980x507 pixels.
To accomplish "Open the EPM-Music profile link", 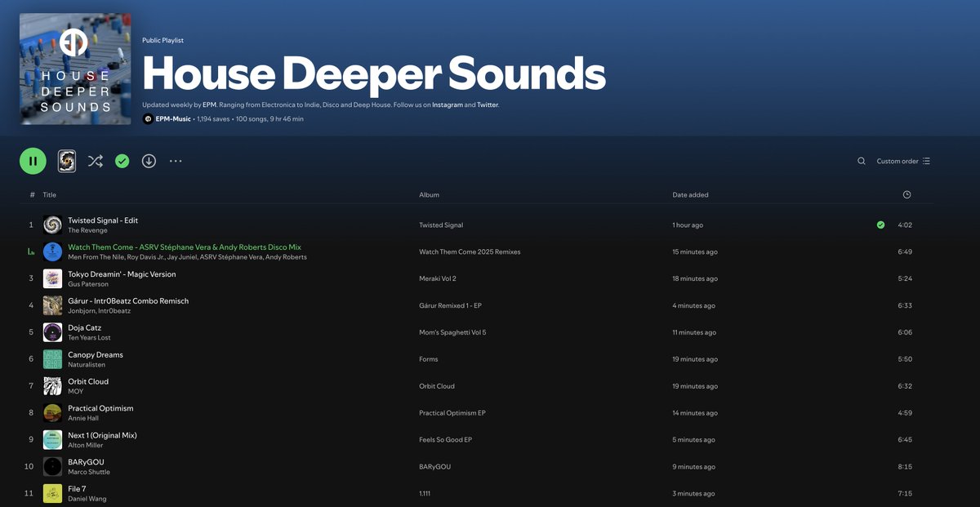I will pos(173,118).
